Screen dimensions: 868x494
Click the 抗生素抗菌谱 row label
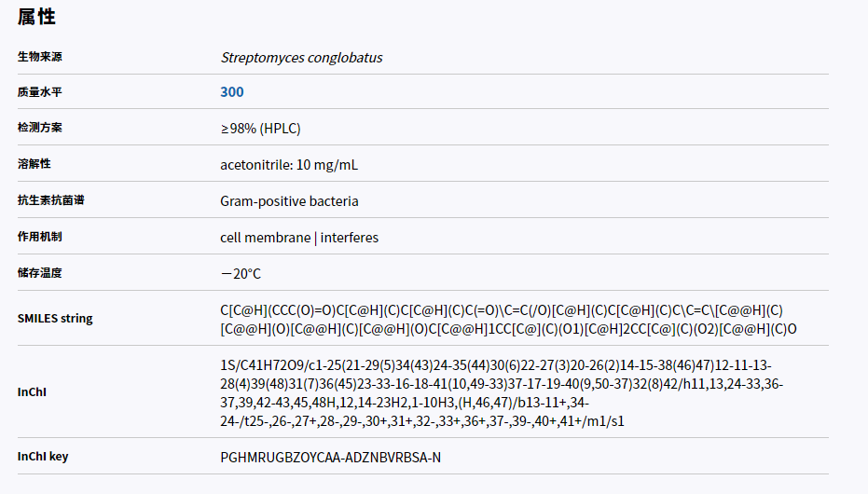50,200
